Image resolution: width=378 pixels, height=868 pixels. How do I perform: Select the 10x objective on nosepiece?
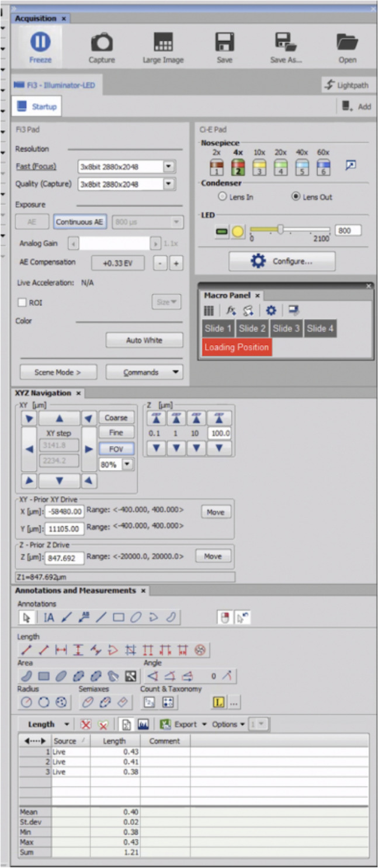pyautogui.click(x=259, y=168)
